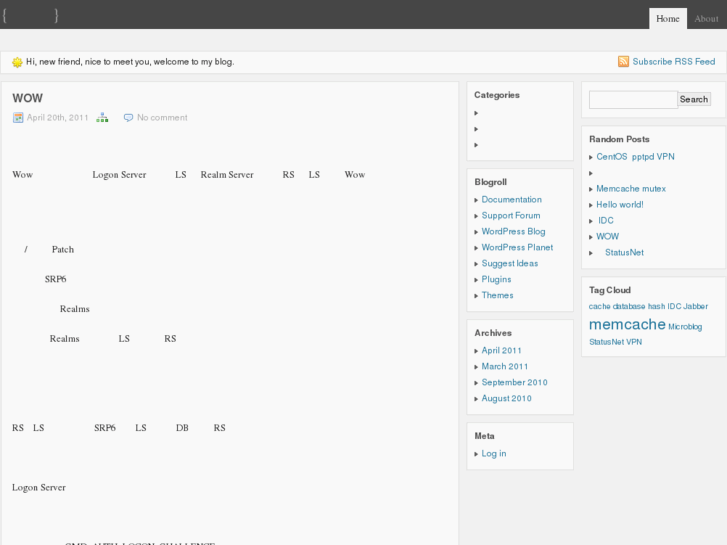Open the Home tab
The width and height of the screenshot is (727, 545).
[667, 18]
